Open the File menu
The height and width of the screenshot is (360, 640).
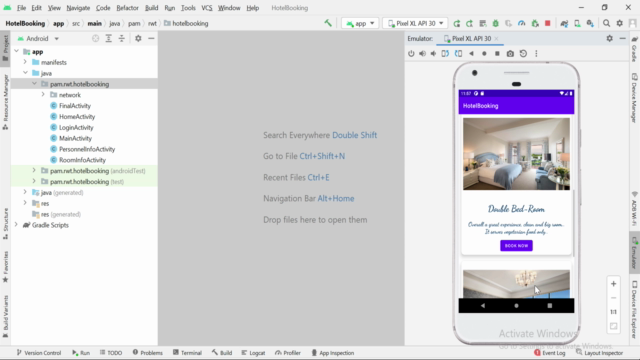pos(21,8)
